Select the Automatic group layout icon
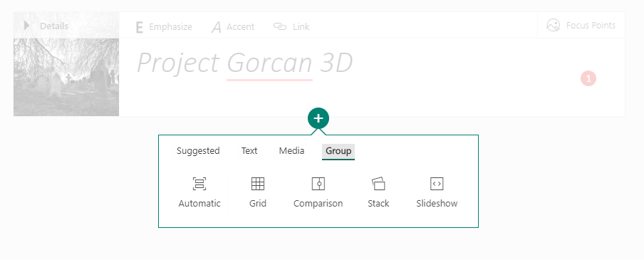Viewport: 644px width, 260px height. click(199, 184)
